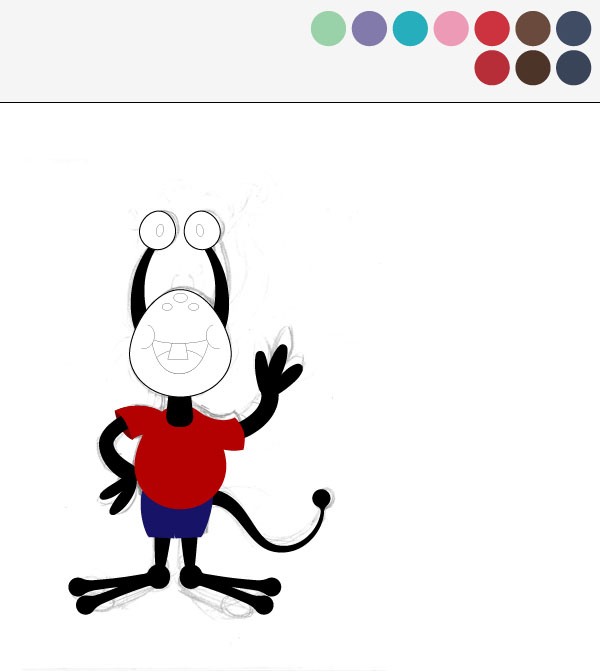Viewport: 600px width, 671px height.
Task: Choose the top-row brown color swatch
Action: tap(533, 28)
